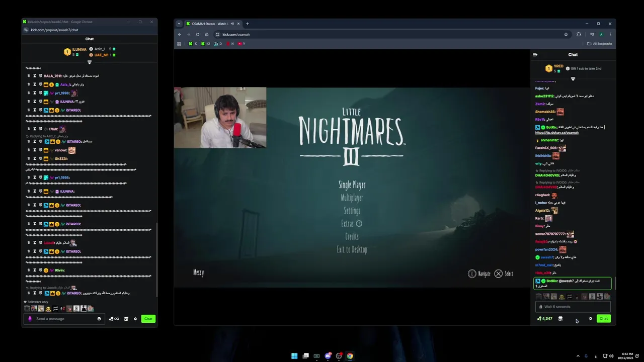The width and height of the screenshot is (644, 362).
Task: Open Chrome extensions puzzle icon
Action: (x=579, y=35)
